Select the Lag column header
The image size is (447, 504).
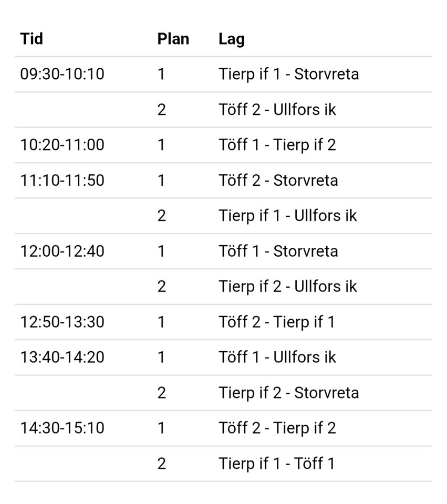click(x=232, y=39)
